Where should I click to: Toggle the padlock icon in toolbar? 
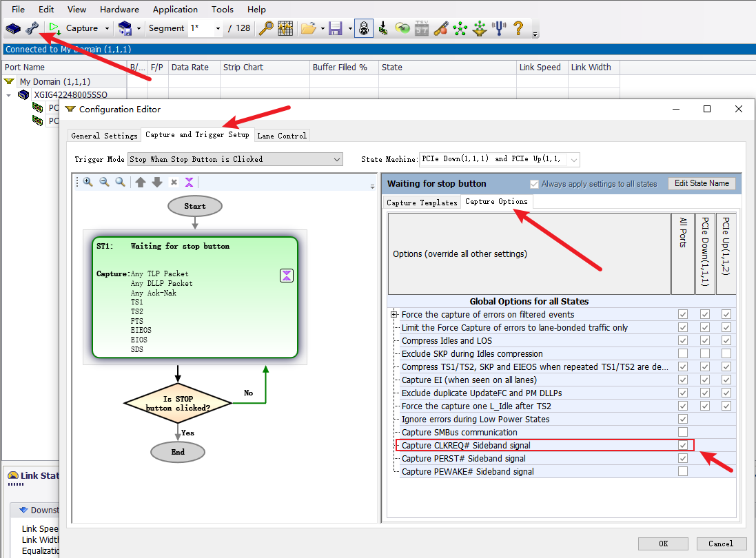click(364, 28)
